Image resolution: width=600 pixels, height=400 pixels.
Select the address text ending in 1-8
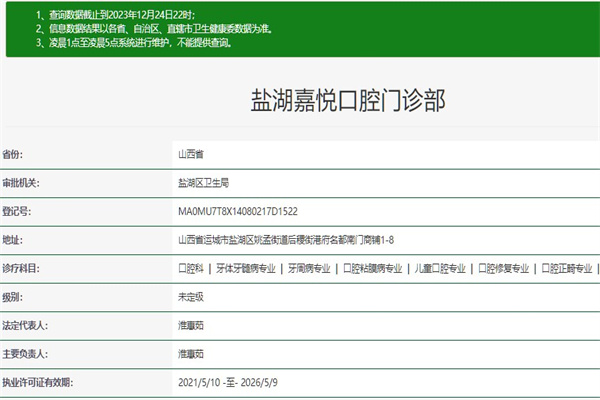286,240
